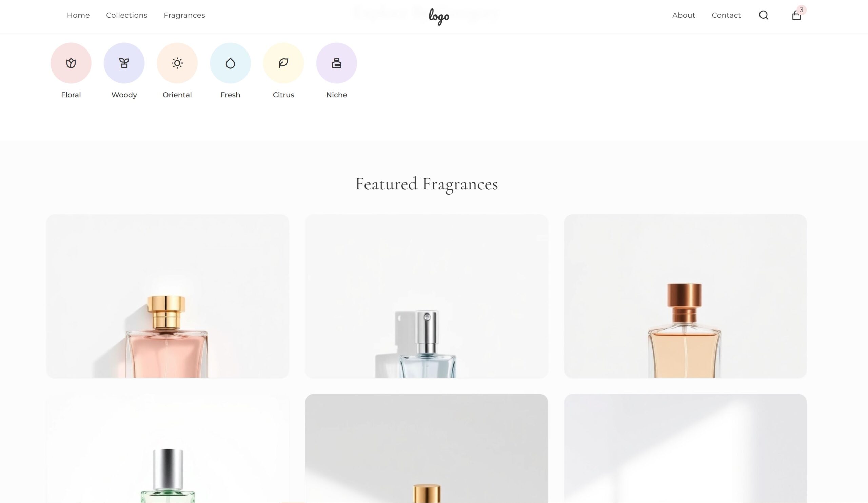Select the Fresh droplet category icon
The width and height of the screenshot is (868, 503).
[231, 63]
